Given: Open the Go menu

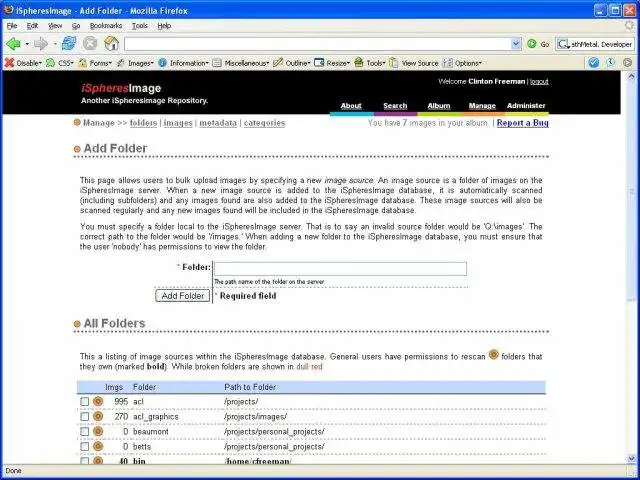Looking at the screenshot, I should (76, 26).
